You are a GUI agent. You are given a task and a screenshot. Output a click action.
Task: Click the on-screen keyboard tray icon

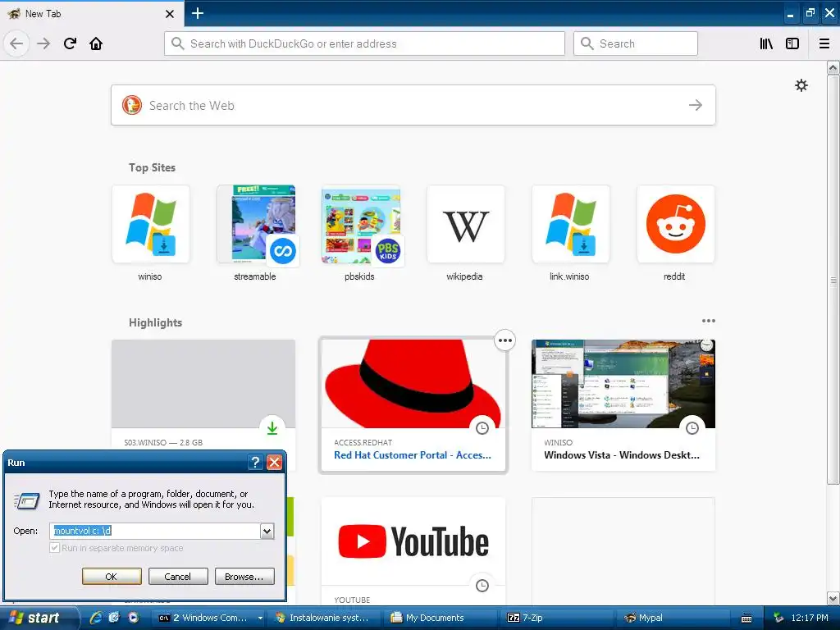746,619
